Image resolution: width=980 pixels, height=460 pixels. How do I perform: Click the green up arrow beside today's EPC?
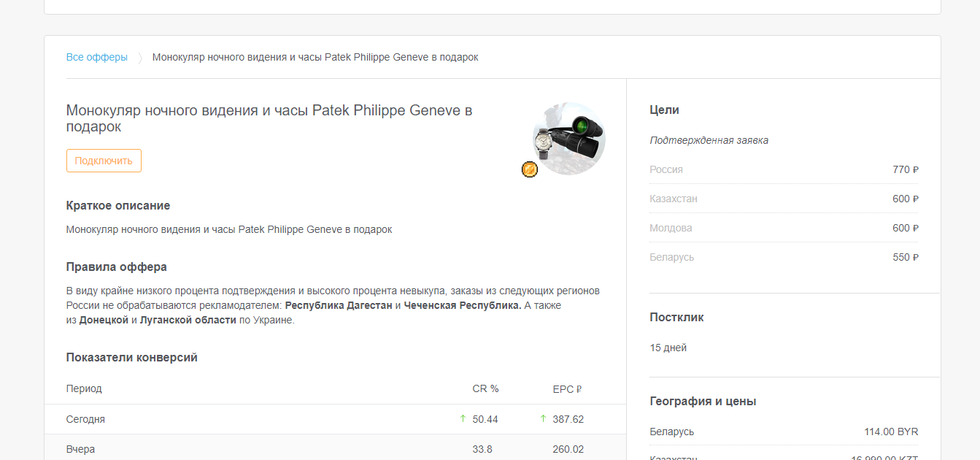point(543,419)
